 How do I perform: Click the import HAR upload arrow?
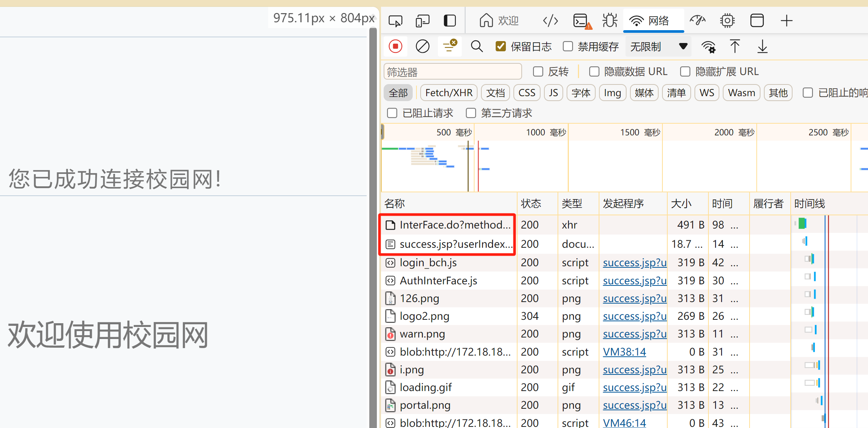[735, 46]
